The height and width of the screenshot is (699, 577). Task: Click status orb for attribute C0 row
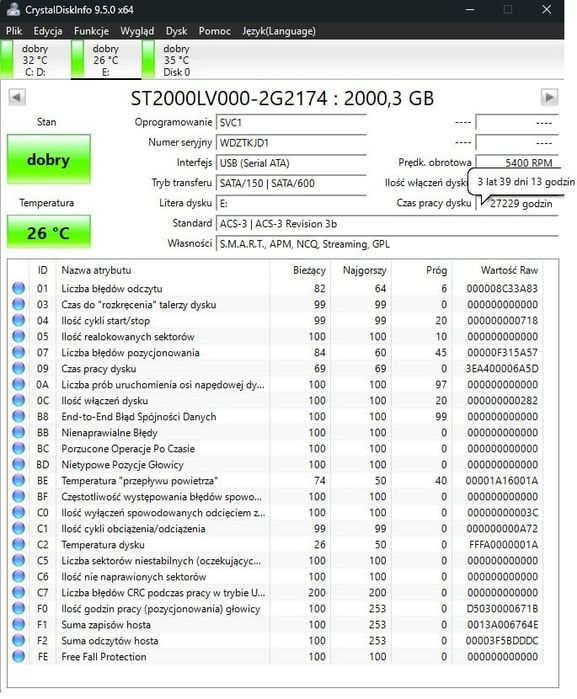point(18,512)
